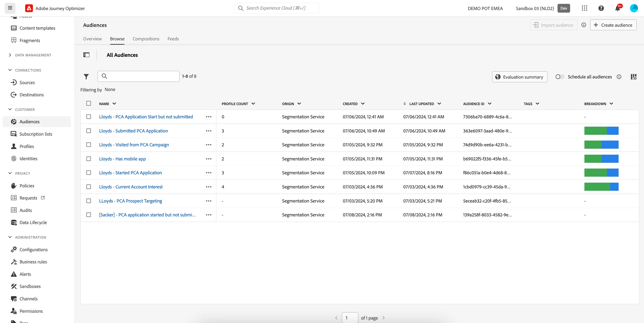Image resolution: width=644 pixels, height=323 pixels.
Task: Click the Adobe logo icon
Action: click(x=29, y=8)
